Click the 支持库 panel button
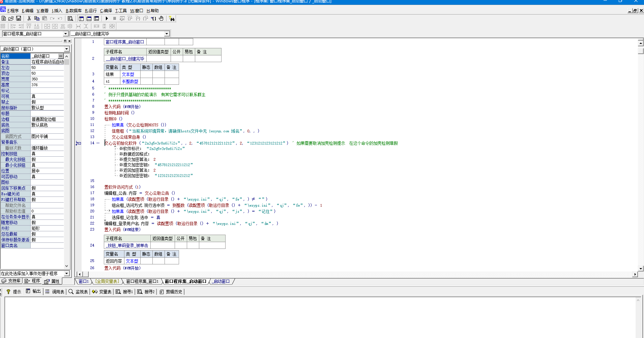This screenshot has width=644, height=338. pos(11,281)
